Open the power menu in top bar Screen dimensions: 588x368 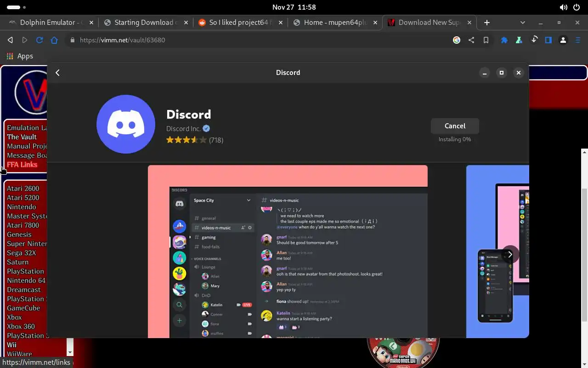(577, 7)
